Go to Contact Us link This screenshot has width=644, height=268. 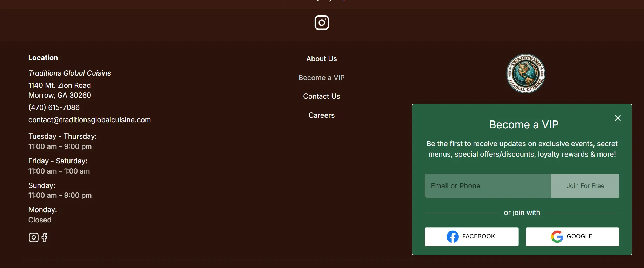321,96
